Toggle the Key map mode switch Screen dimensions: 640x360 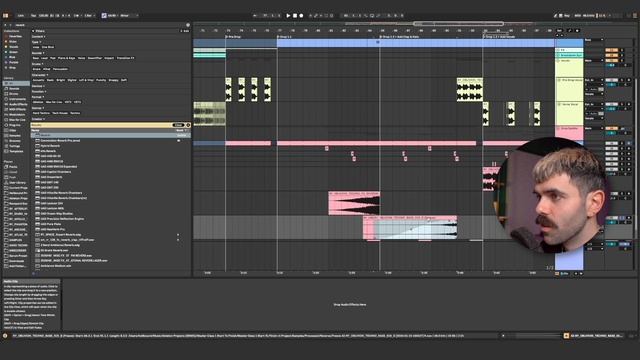(566, 16)
